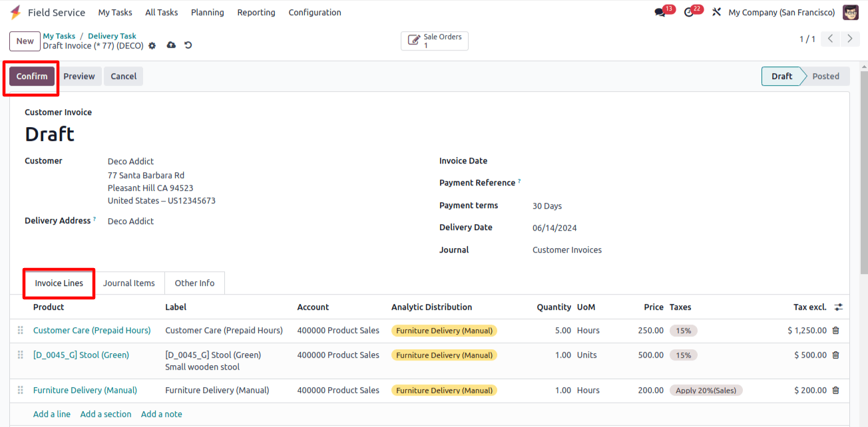Open the messages chat icon with 13 badge

click(x=660, y=12)
